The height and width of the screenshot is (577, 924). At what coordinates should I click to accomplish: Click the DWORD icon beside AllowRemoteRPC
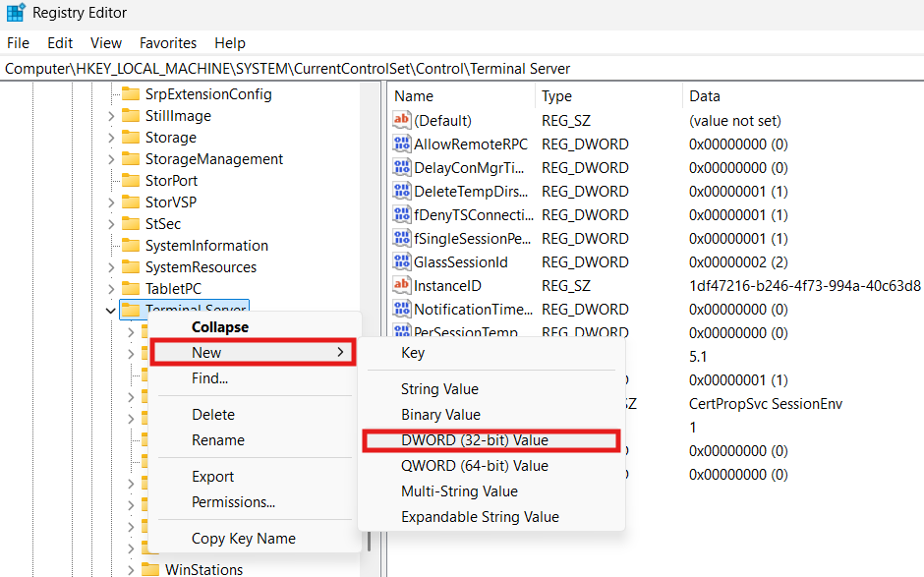[402, 144]
